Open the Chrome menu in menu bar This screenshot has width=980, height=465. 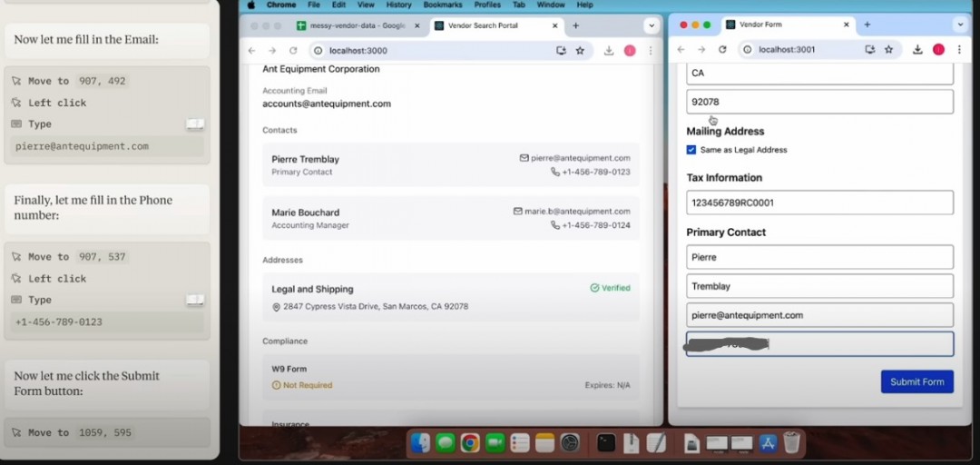281,5
